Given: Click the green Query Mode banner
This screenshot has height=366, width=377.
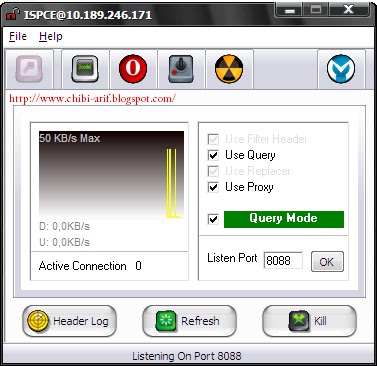Looking at the screenshot, I should pos(284,219).
